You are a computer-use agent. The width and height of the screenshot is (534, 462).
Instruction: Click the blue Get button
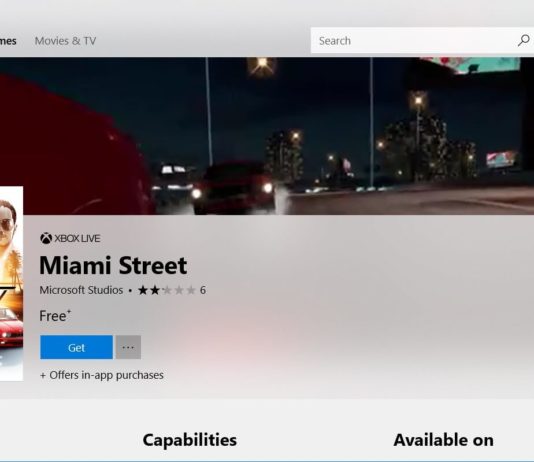[x=76, y=347]
